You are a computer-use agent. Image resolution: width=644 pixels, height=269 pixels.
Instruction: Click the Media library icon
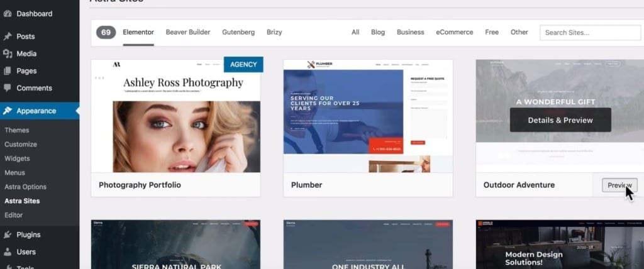tap(8, 53)
